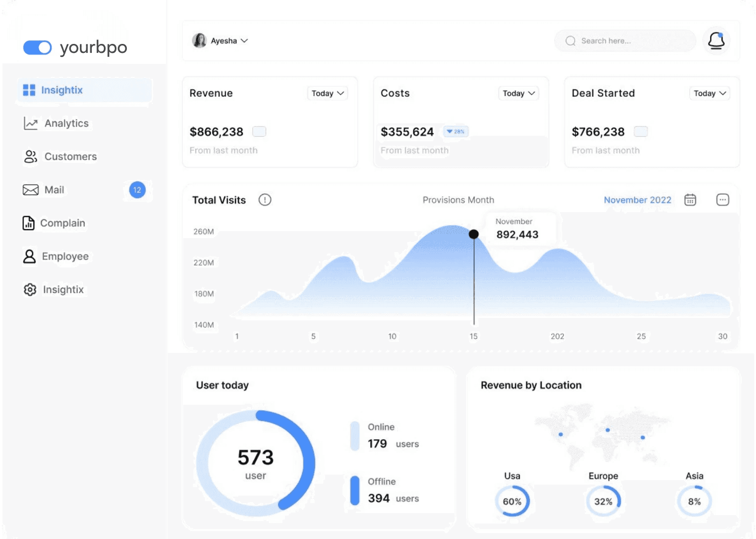Click the Complain sidebar icon

[x=28, y=223]
